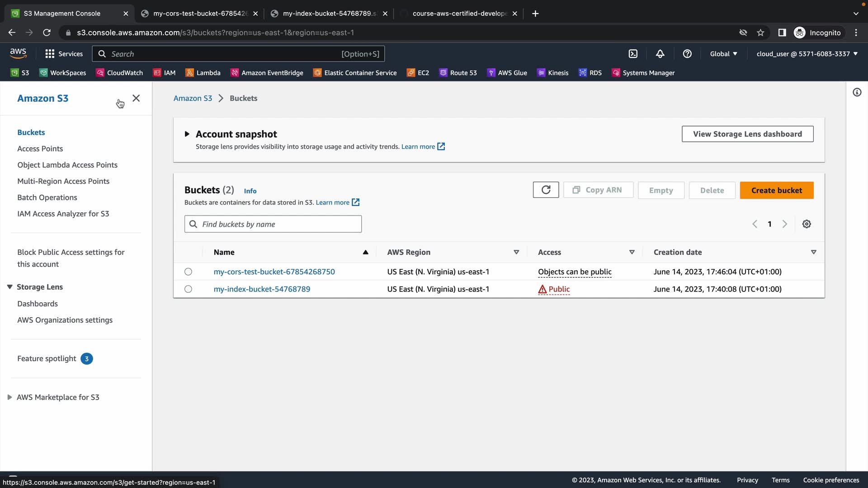Expand the Account snapshot section
The height and width of the screenshot is (488, 868).
pyautogui.click(x=187, y=134)
